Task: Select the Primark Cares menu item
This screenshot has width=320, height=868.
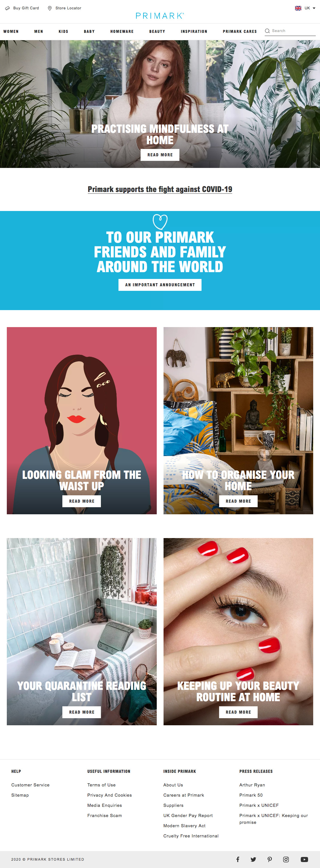Action: point(240,31)
